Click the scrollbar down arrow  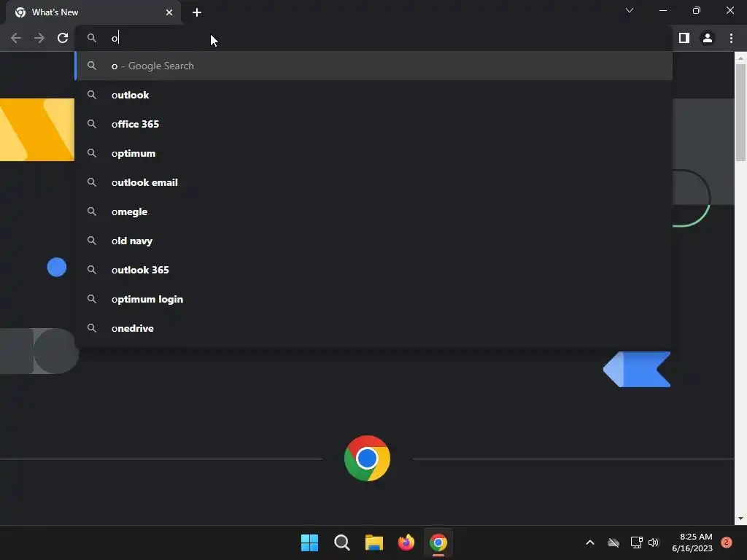tap(740, 518)
